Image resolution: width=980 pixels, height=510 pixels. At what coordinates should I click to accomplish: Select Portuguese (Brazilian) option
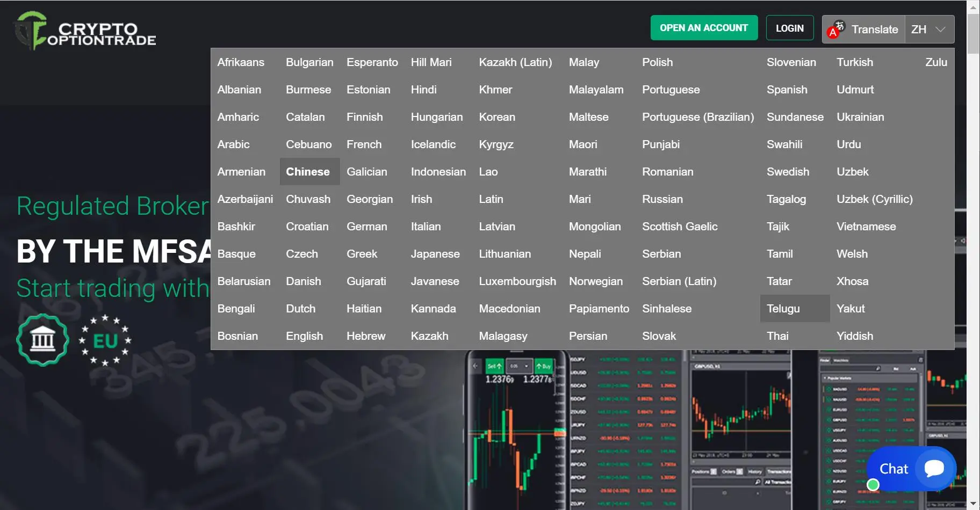[698, 117]
